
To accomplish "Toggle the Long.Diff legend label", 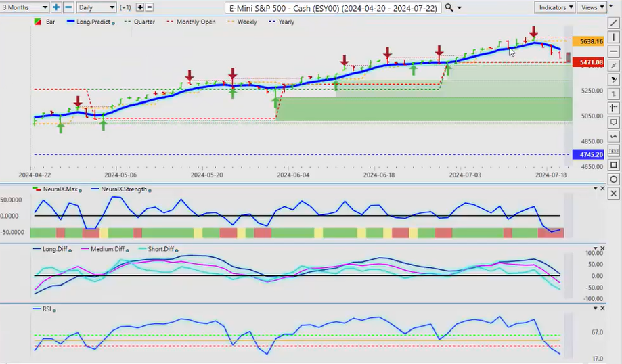I will tap(55, 249).
